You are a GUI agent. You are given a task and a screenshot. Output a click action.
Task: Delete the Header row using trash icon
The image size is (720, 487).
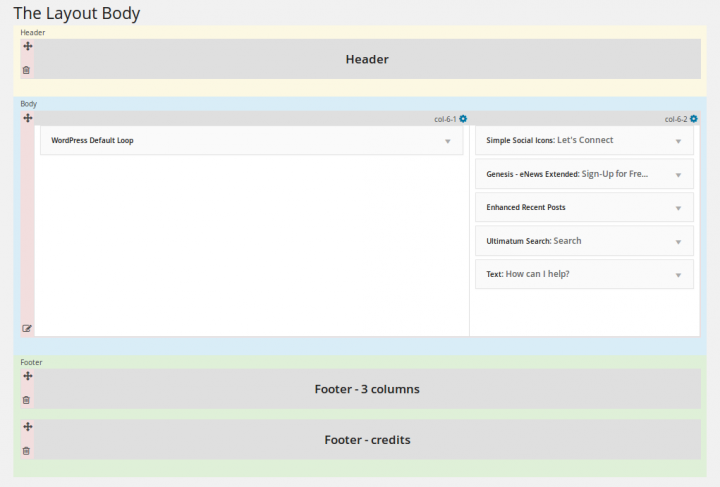26,70
